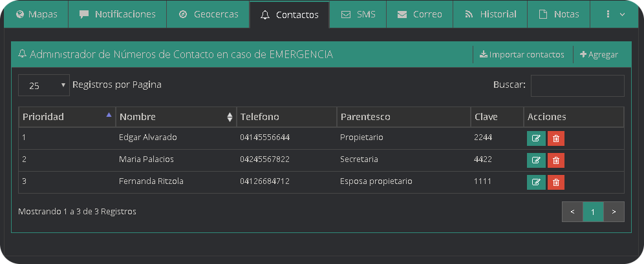644x264 pixels.
Task: Select the Contactos tab
Action: (x=290, y=15)
